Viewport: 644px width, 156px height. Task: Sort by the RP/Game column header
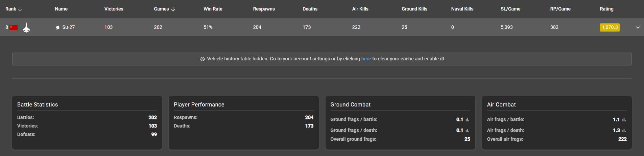pyautogui.click(x=560, y=9)
